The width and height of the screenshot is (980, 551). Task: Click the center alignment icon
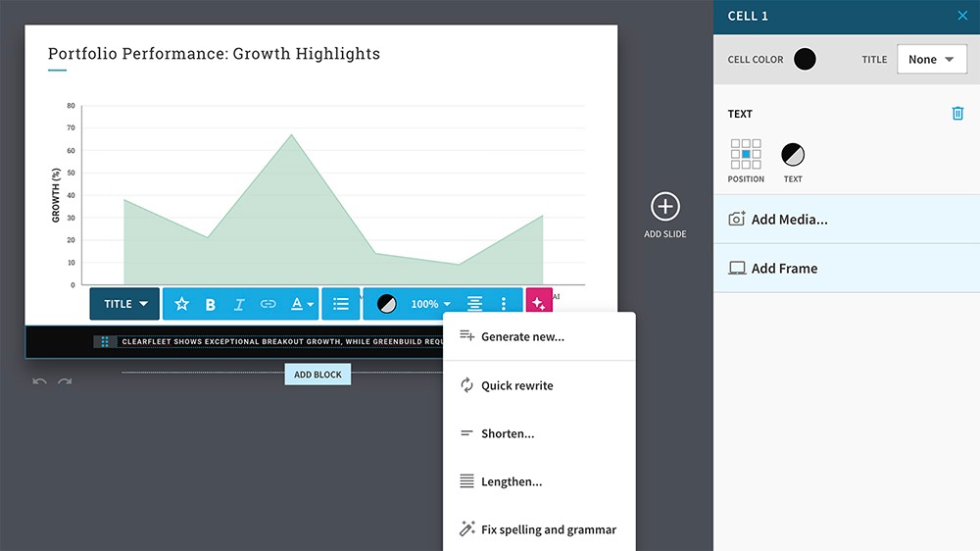point(475,304)
